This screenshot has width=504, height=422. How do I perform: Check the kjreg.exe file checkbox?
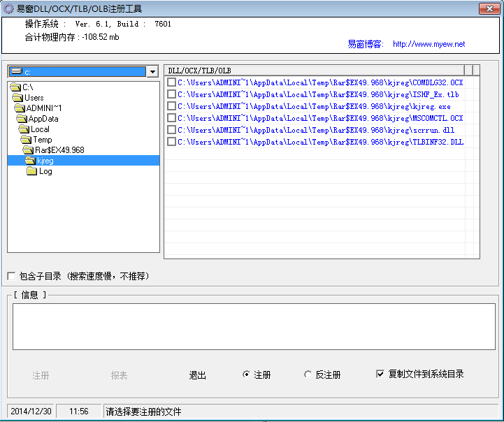pos(172,106)
